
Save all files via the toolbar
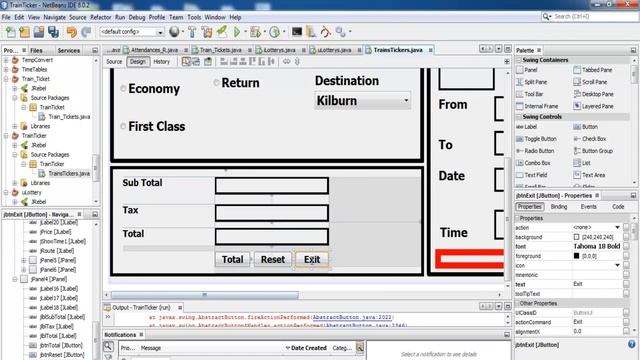pos(53,32)
